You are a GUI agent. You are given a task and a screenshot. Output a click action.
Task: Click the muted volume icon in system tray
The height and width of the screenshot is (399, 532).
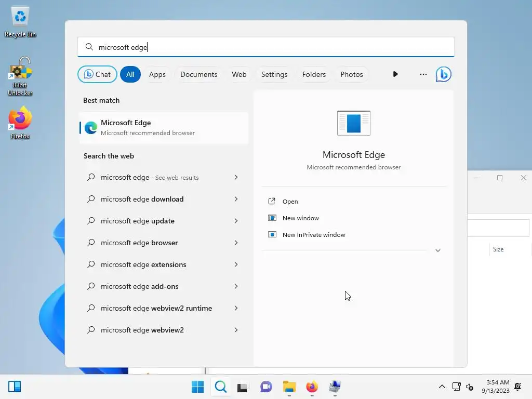[470, 387]
